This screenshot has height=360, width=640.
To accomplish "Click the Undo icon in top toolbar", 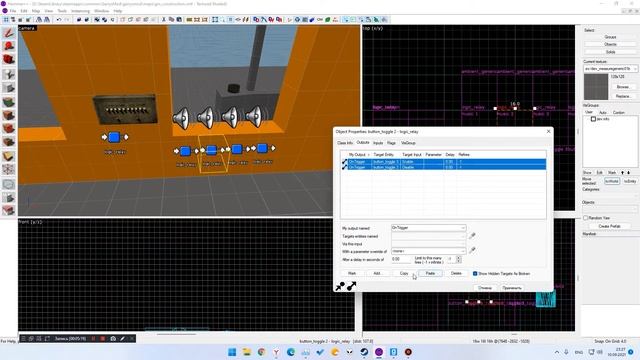I will tap(59, 20).
